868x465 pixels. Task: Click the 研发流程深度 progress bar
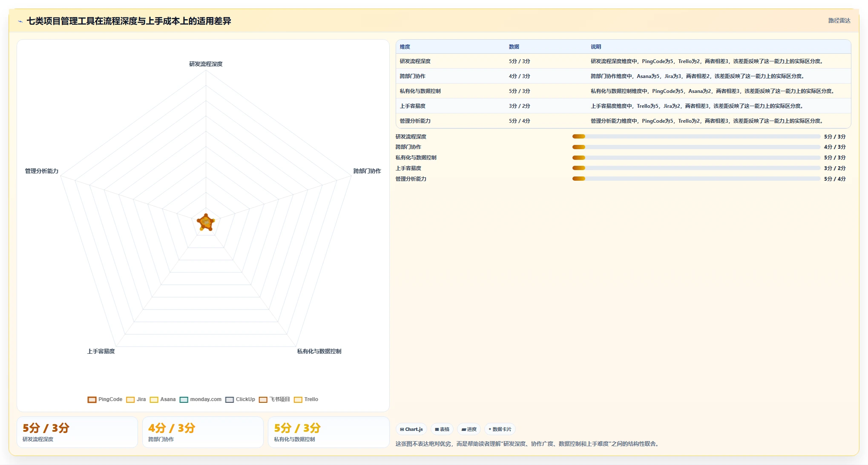click(696, 136)
